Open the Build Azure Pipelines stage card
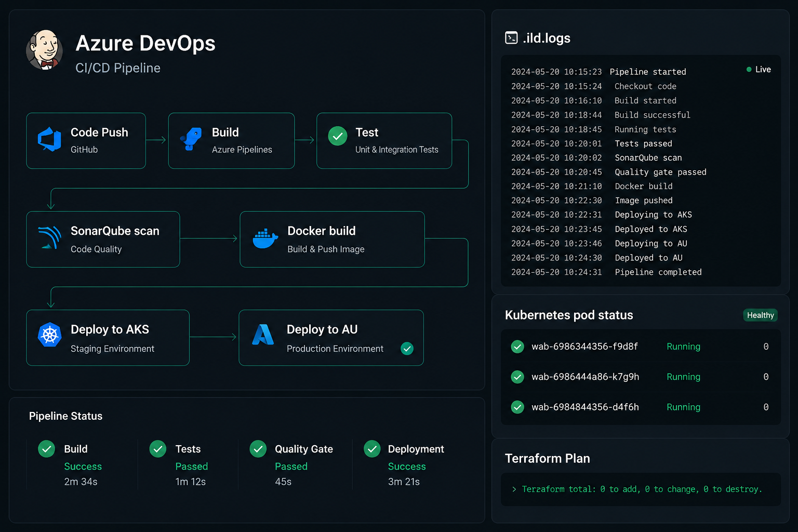The height and width of the screenshot is (532, 798). (231, 141)
